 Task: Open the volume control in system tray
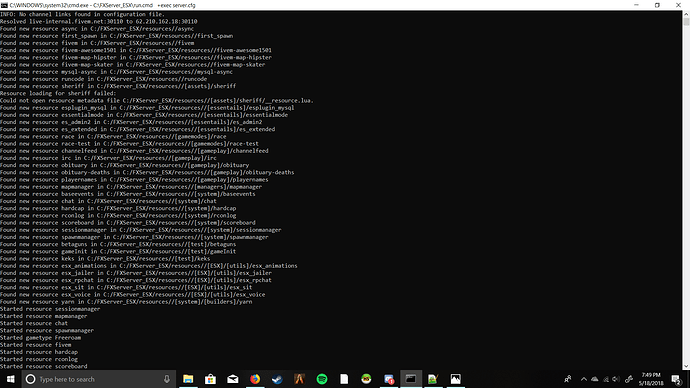[616, 379]
